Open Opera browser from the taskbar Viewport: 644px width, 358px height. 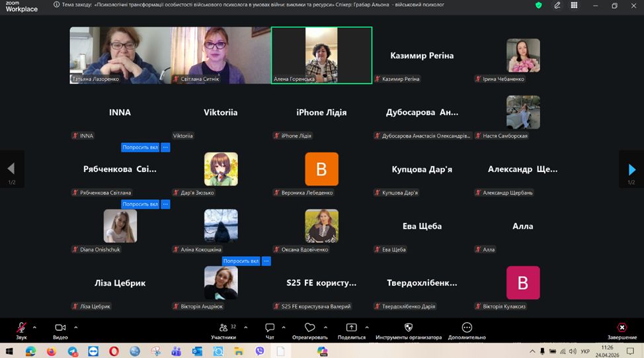point(114,351)
